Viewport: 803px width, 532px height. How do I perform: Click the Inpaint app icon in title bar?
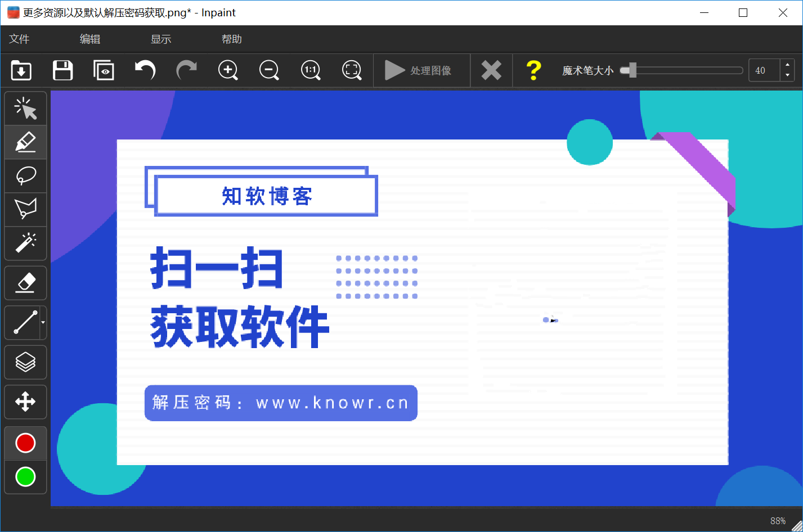pyautogui.click(x=13, y=12)
